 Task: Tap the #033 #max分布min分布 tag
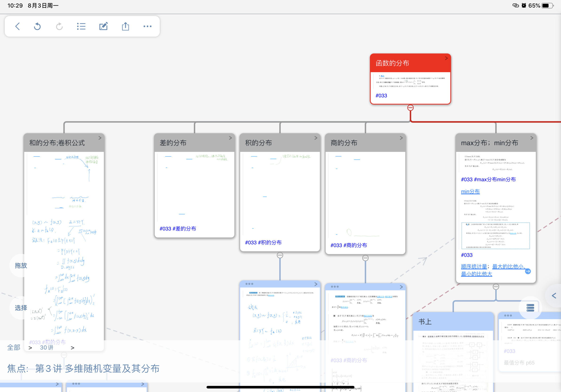pos(488,179)
